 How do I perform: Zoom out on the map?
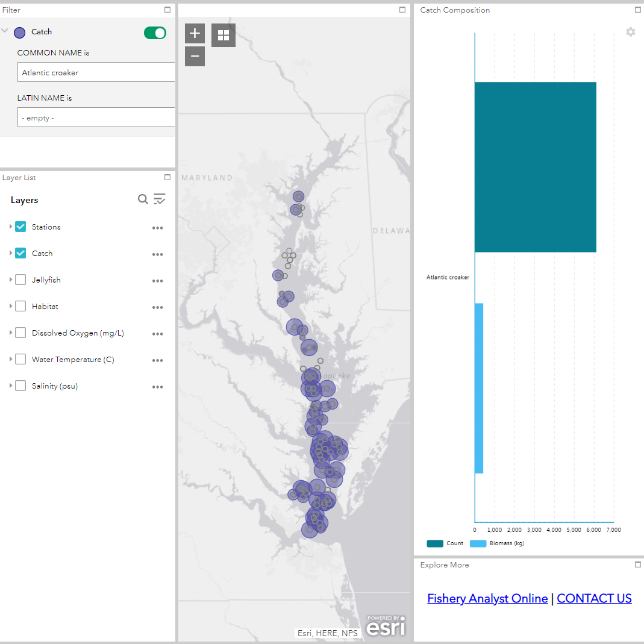[x=195, y=56]
